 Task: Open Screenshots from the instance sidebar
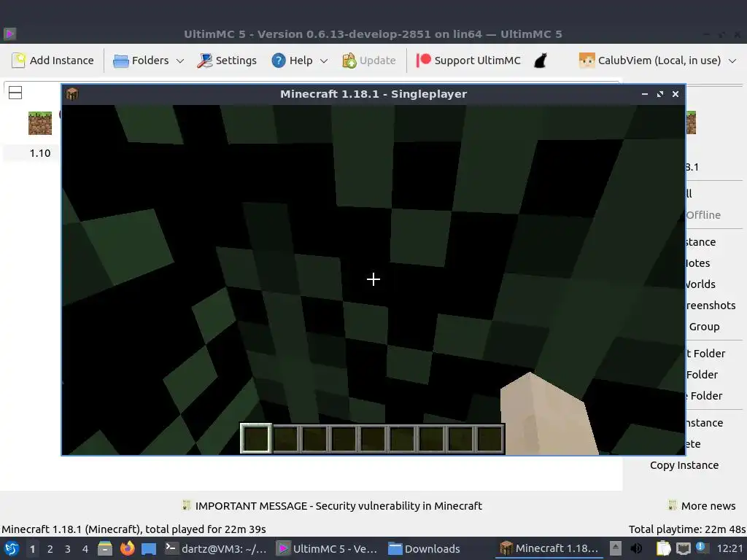711,306
